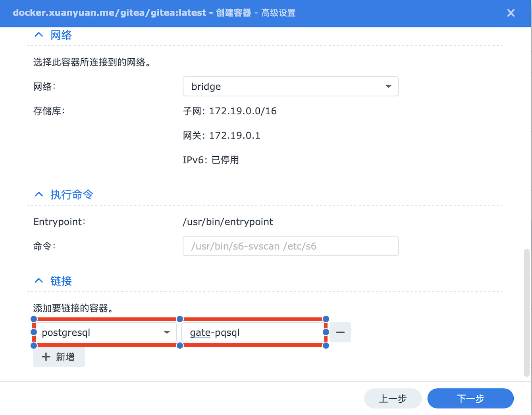This screenshot has height=415, width=532.
Task: Open the bridge network dropdown
Action: pos(290,86)
